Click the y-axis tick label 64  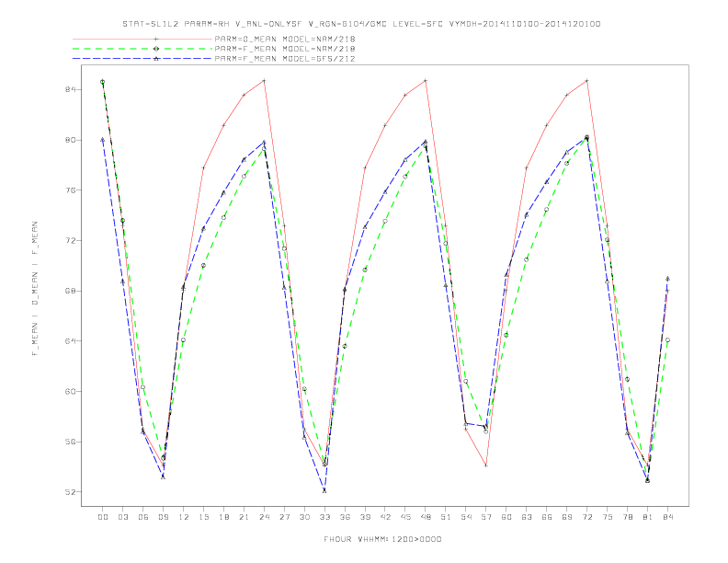[x=70, y=341]
